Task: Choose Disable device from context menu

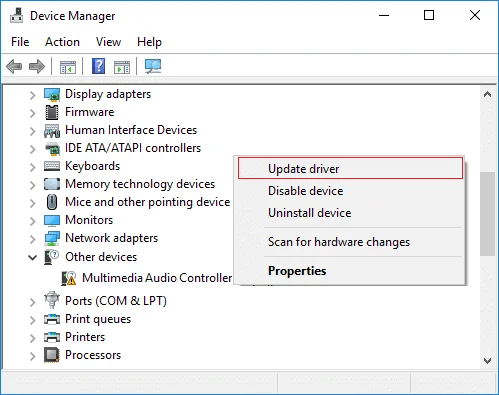Action: tap(350, 191)
